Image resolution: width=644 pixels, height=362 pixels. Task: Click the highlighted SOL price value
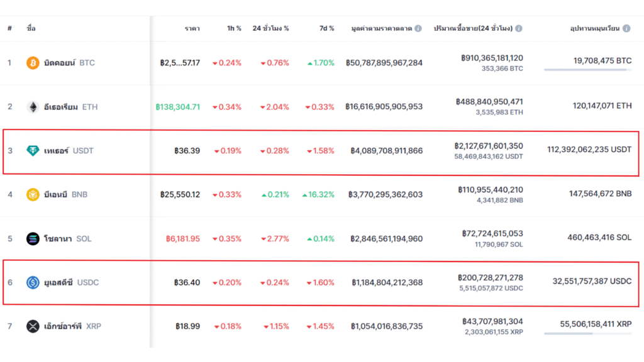(x=184, y=239)
